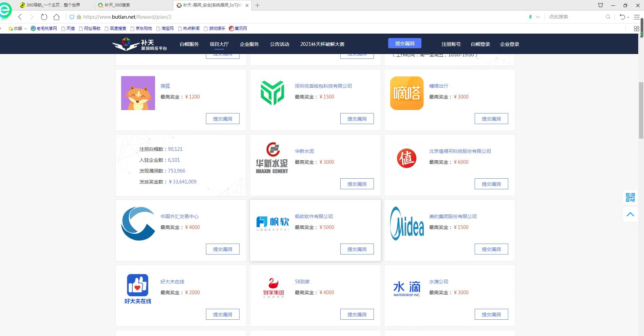Click the 好大夫在线 thumbs-up logo
This screenshot has width=644, height=336.
click(138, 289)
